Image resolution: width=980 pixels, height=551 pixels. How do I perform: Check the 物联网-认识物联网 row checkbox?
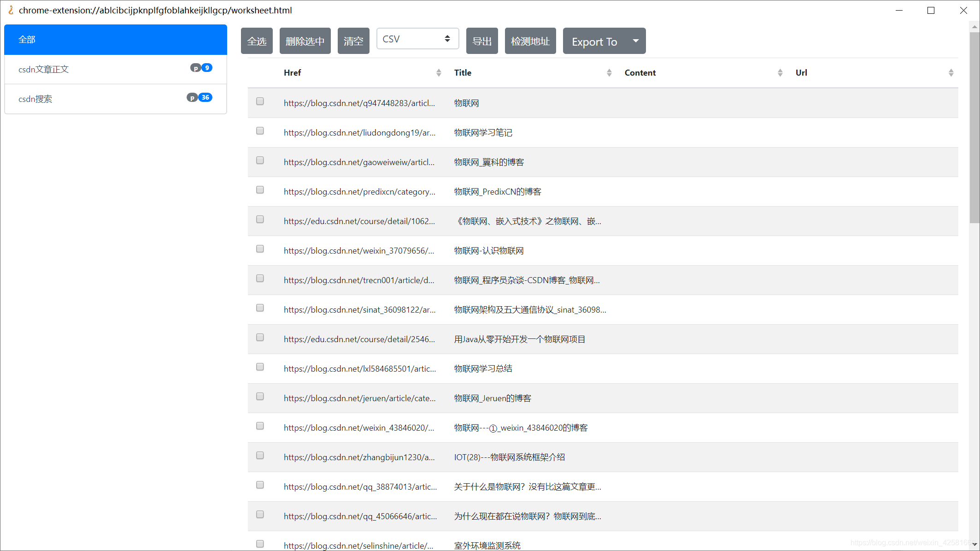click(260, 249)
